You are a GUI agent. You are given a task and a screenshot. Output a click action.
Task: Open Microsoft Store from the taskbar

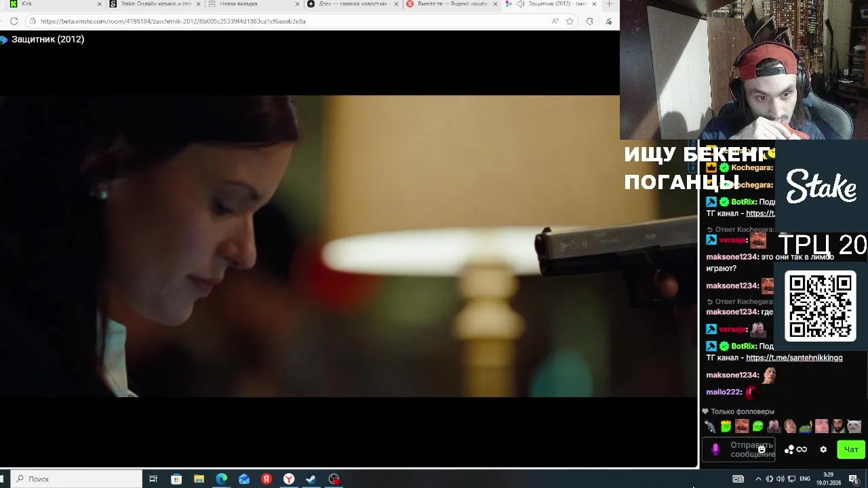176,479
